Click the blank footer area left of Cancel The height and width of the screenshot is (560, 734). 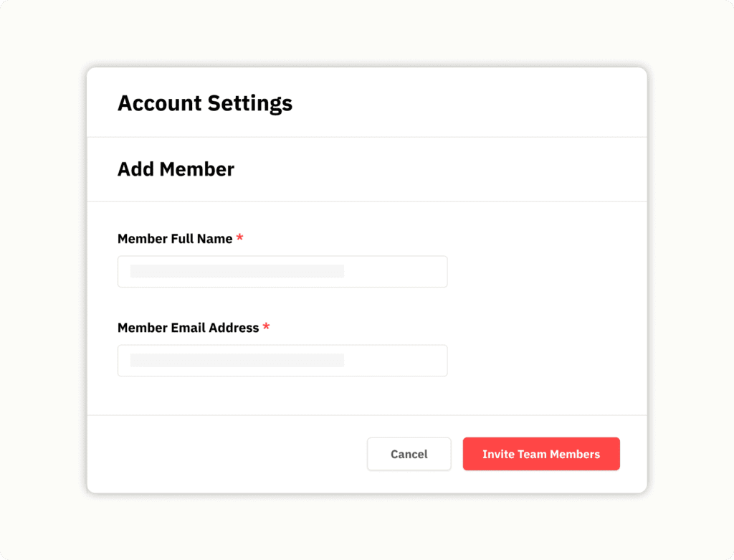point(229,454)
